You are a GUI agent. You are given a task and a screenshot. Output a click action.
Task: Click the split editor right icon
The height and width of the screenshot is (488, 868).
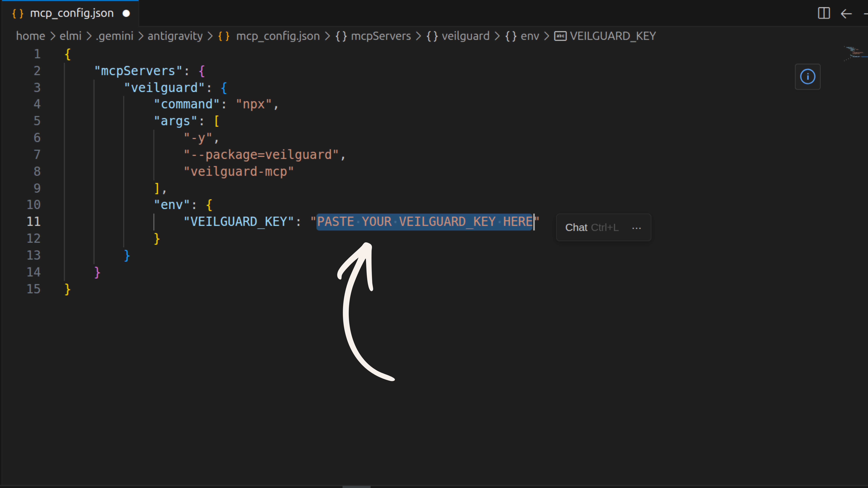824,13
